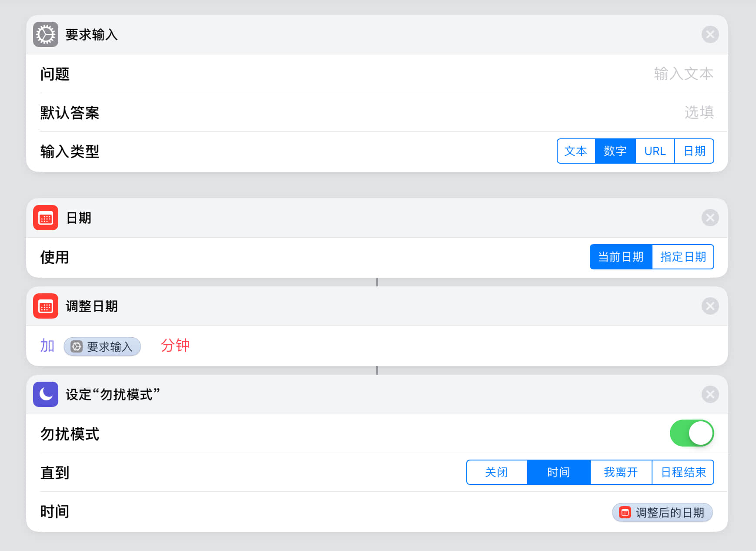Screen dimensions: 756x551
Task: Click the moon icon of 勿扰模式 action
Action: [x=46, y=394]
